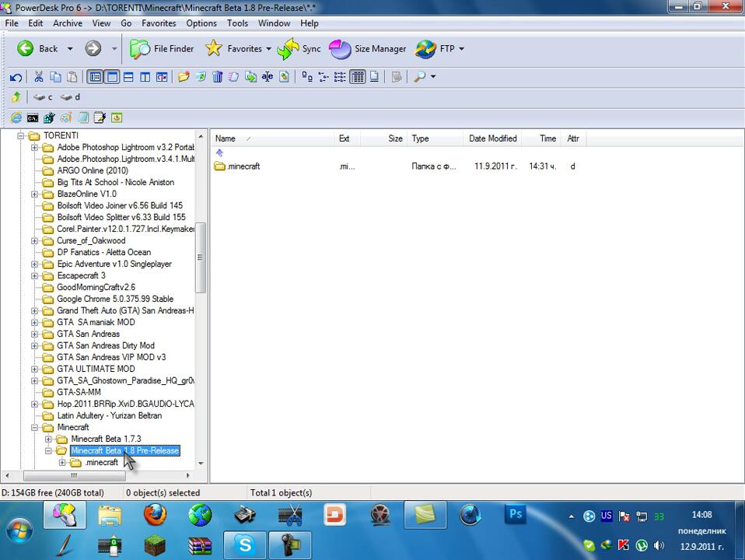Toggle the single pane layout button
This screenshot has height=560, width=745.
(x=111, y=77)
